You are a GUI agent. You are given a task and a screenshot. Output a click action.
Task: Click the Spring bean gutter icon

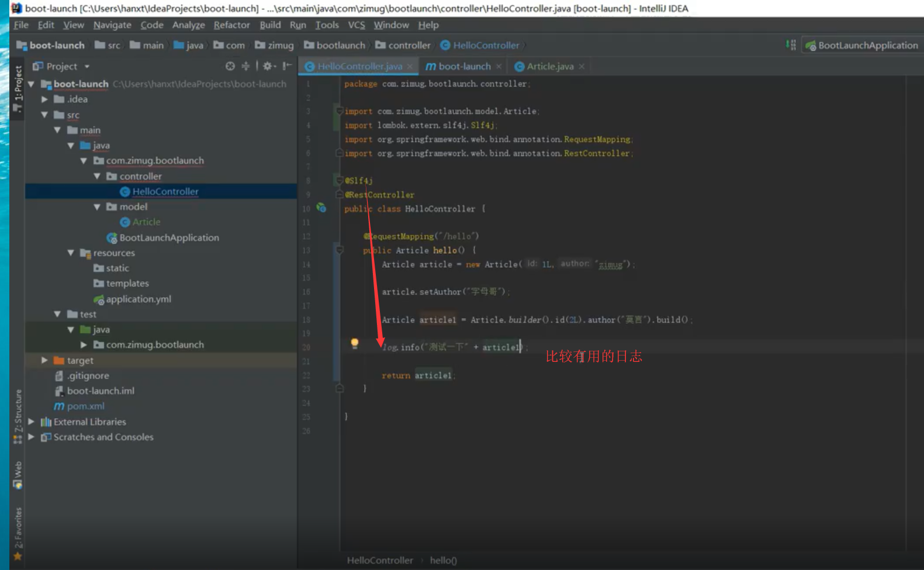click(321, 208)
